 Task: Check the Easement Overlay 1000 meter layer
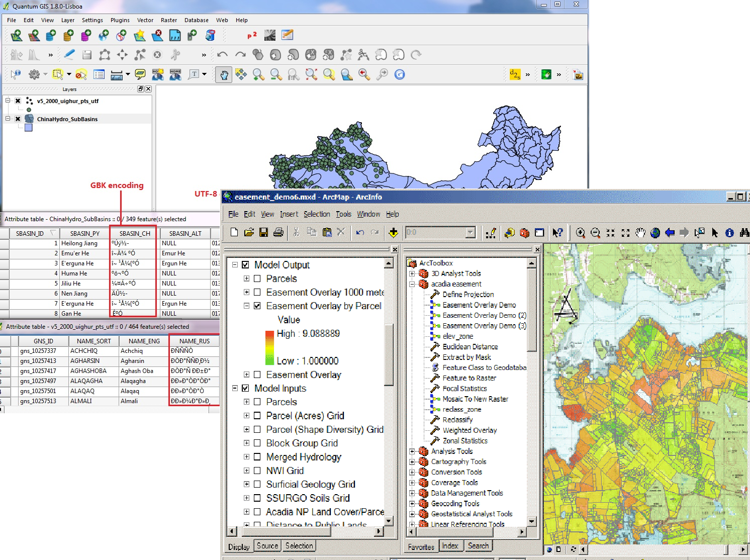[x=257, y=292]
